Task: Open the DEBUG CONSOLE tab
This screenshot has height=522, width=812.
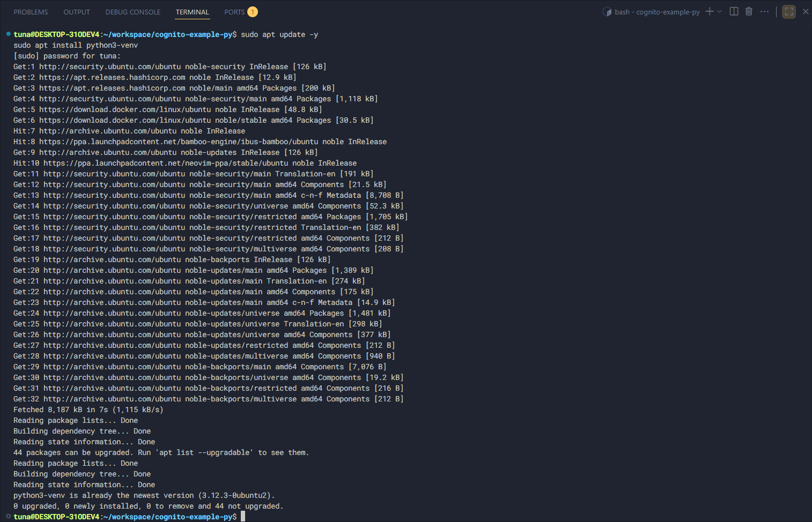Action: coord(132,12)
